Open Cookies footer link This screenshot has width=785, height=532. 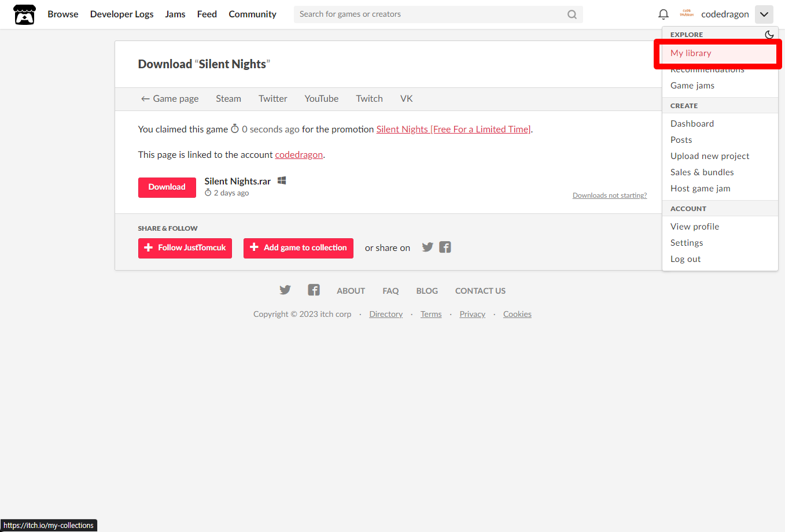[x=517, y=315]
